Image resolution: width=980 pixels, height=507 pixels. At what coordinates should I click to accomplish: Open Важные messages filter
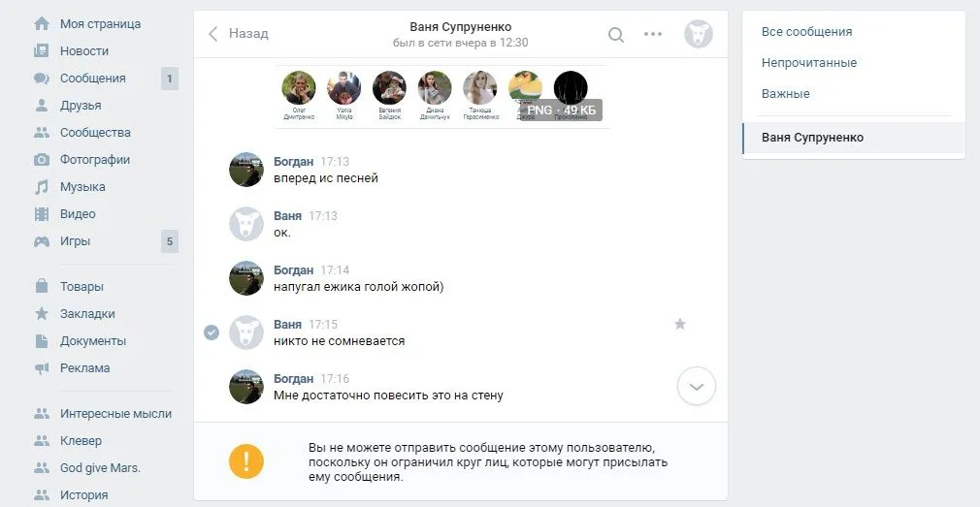click(x=785, y=94)
